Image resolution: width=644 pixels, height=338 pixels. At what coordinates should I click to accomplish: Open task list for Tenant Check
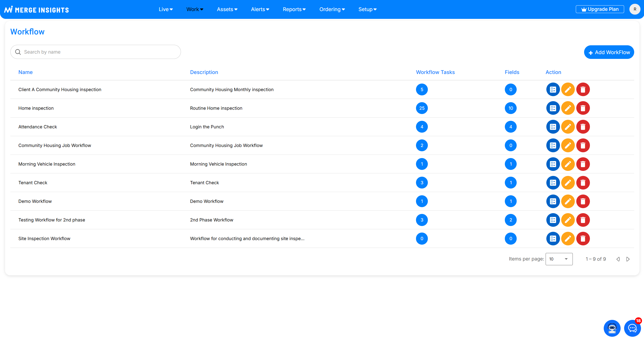[553, 183]
